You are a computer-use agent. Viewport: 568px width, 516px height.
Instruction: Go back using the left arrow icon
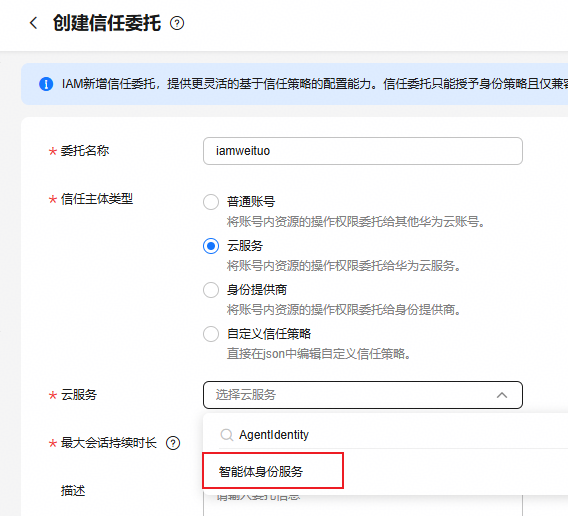tap(33, 23)
